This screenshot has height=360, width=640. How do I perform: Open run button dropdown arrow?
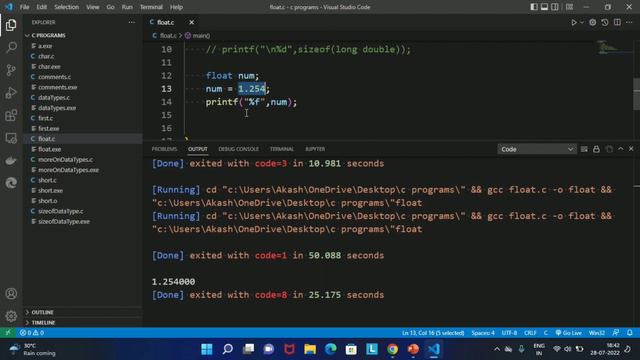(x=582, y=22)
